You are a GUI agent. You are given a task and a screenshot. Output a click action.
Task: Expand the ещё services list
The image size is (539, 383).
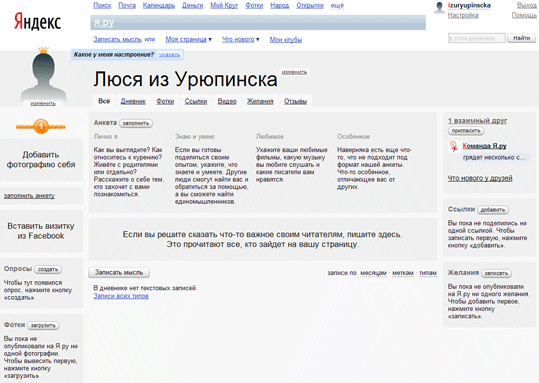click(x=337, y=6)
